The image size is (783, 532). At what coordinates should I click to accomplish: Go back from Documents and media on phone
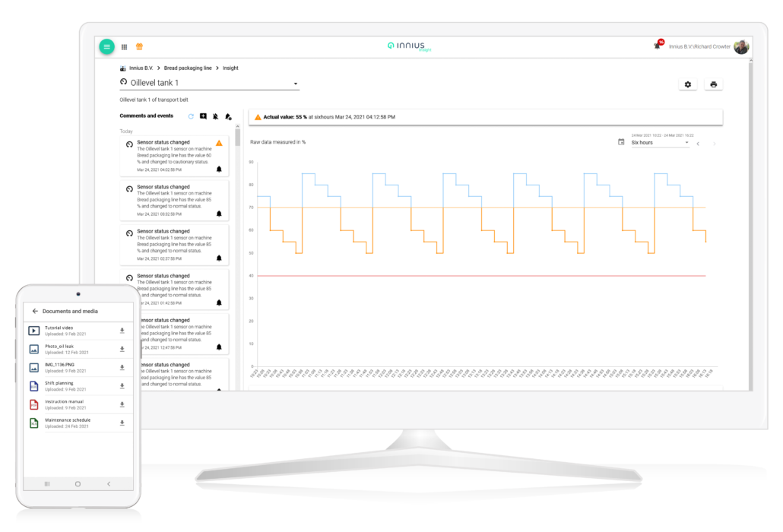(x=35, y=311)
